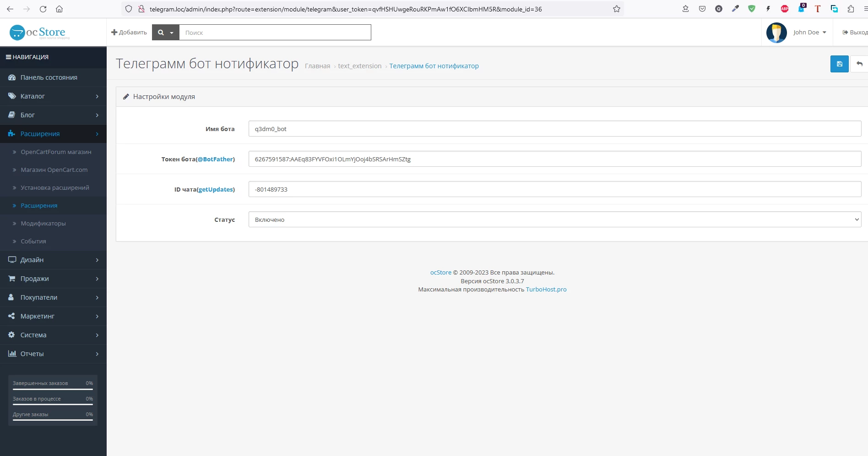Click the browser back arrow
868x456 pixels.
[x=10, y=9]
